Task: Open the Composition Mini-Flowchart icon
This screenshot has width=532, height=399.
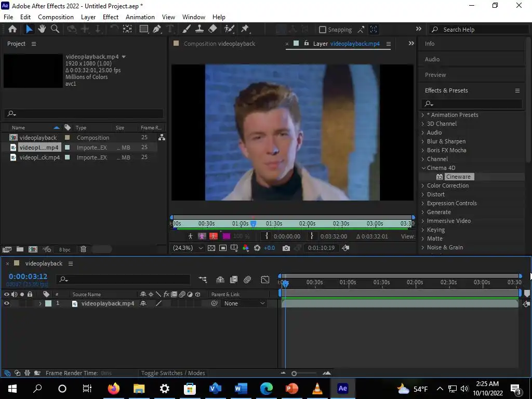Action: (203, 280)
